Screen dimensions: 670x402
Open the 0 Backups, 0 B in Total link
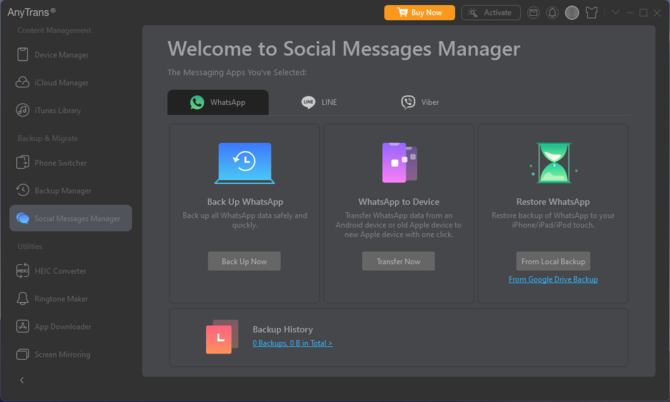292,343
